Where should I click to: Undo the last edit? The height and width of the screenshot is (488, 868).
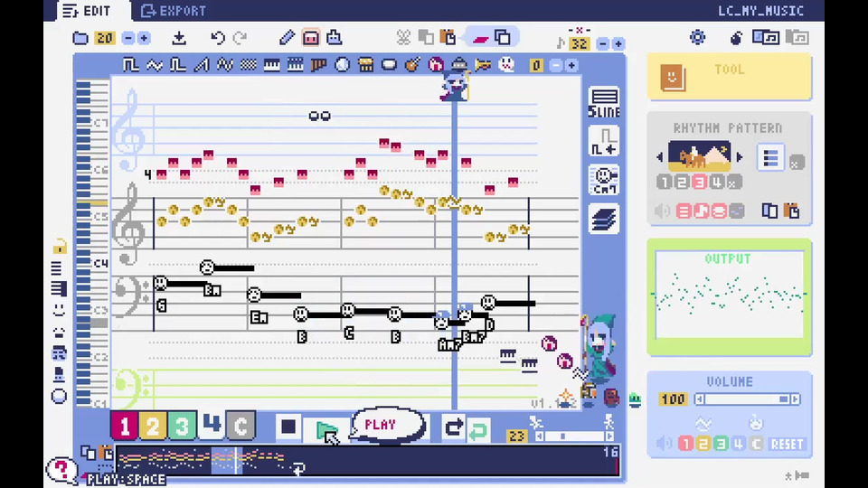[x=218, y=38]
